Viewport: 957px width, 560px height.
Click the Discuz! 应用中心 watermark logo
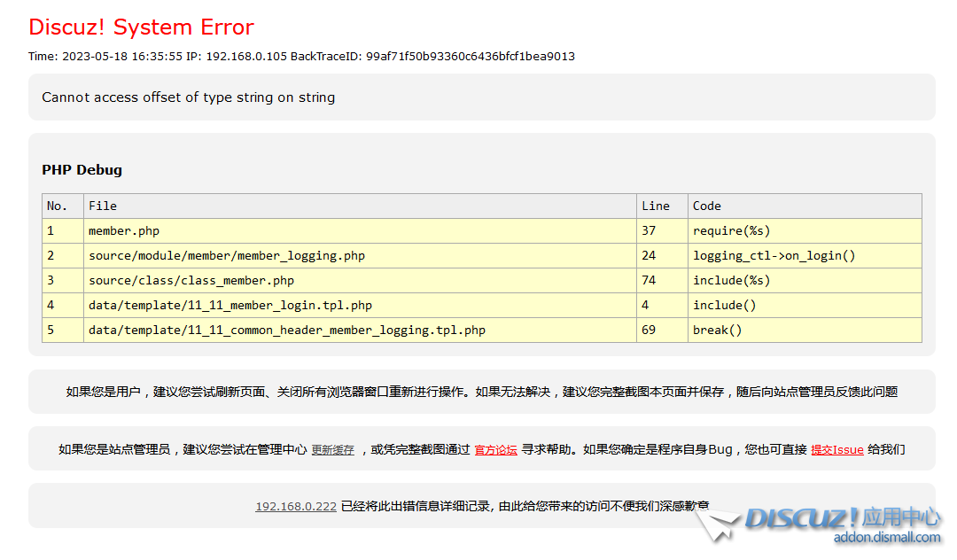[x=842, y=518]
